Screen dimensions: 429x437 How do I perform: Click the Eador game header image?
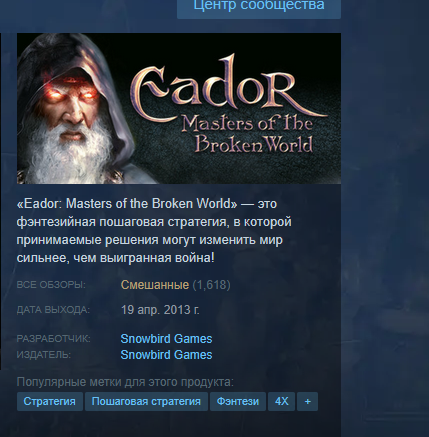[179, 108]
